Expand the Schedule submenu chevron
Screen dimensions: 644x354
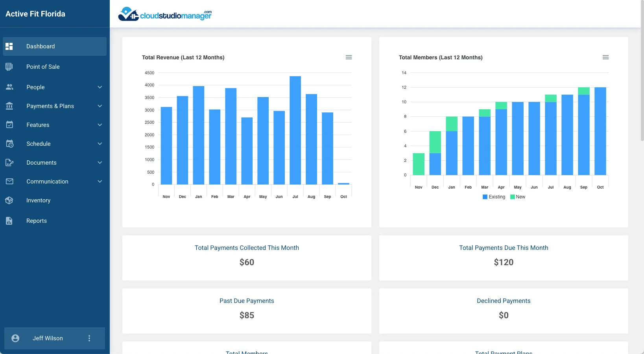[x=100, y=144]
